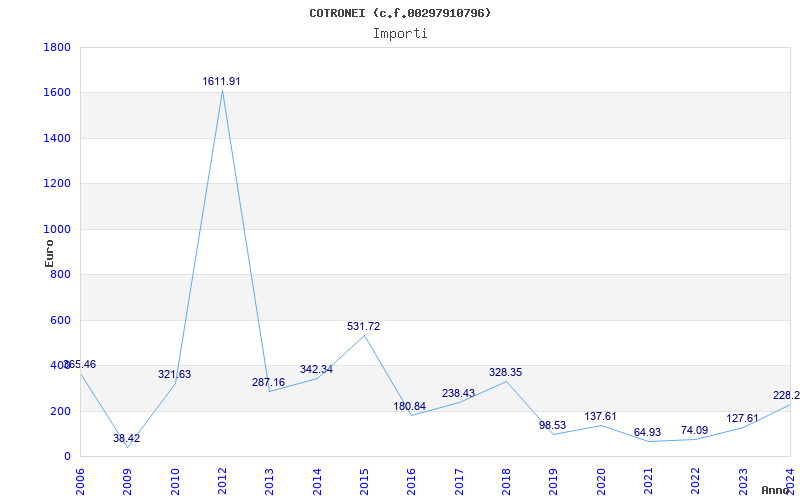Click the y-axis value 1800
This screenshot has width=800, height=500.
(x=57, y=47)
